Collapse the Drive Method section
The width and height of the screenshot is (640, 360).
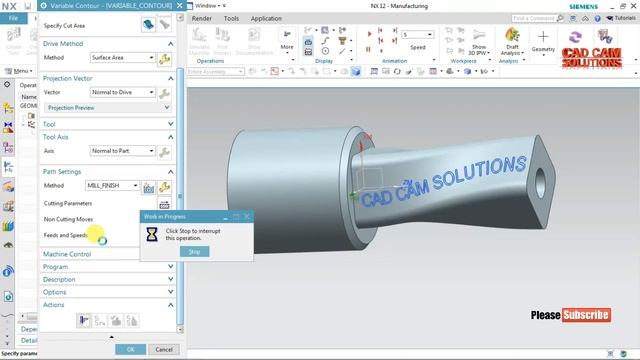pyautogui.click(x=170, y=44)
